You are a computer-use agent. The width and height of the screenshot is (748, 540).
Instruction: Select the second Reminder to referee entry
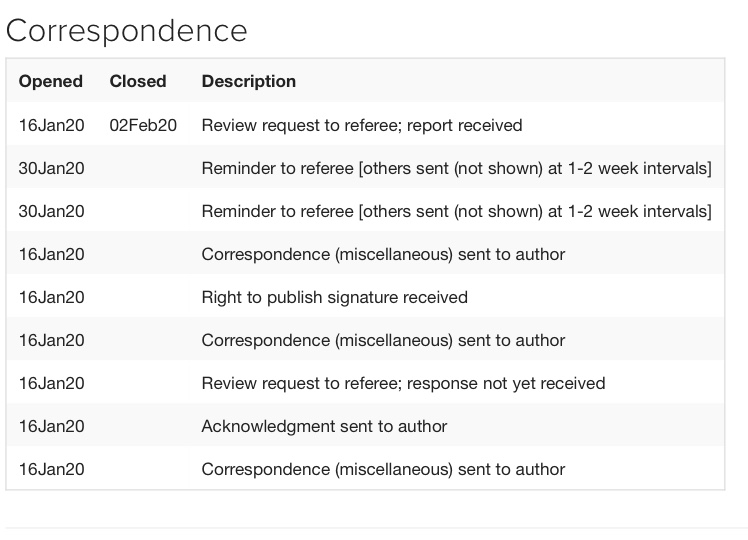(x=456, y=211)
